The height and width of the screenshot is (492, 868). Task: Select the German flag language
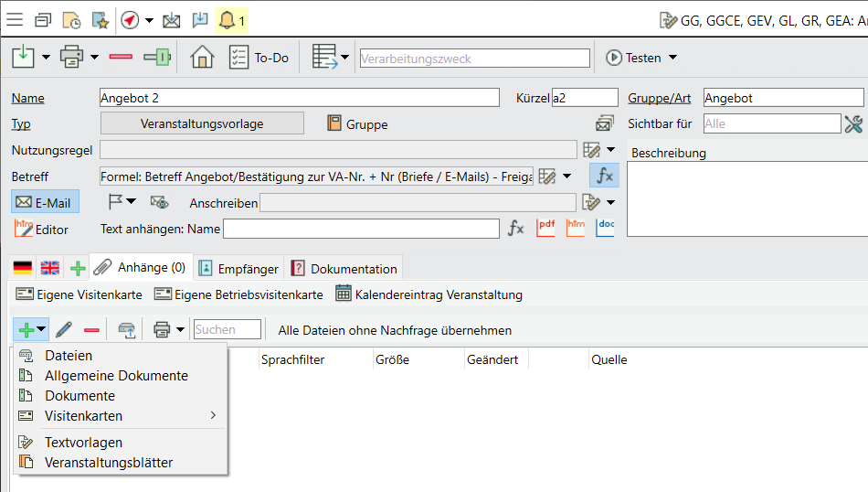[x=23, y=268]
